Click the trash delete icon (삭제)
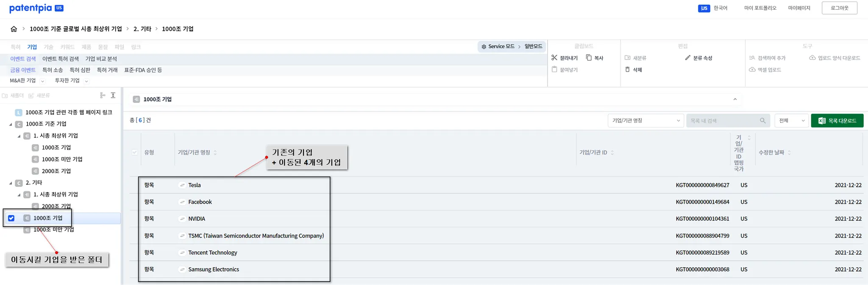This screenshot has height=285, width=868. [628, 69]
